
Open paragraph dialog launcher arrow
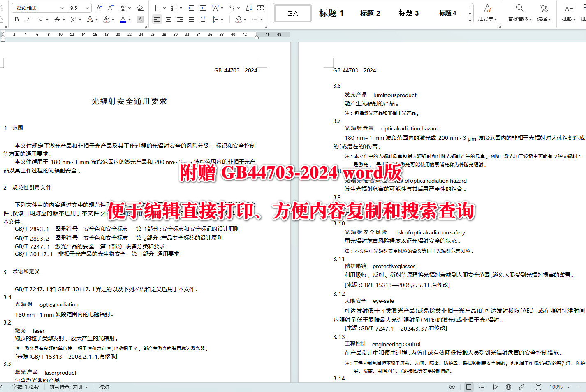[266, 26]
